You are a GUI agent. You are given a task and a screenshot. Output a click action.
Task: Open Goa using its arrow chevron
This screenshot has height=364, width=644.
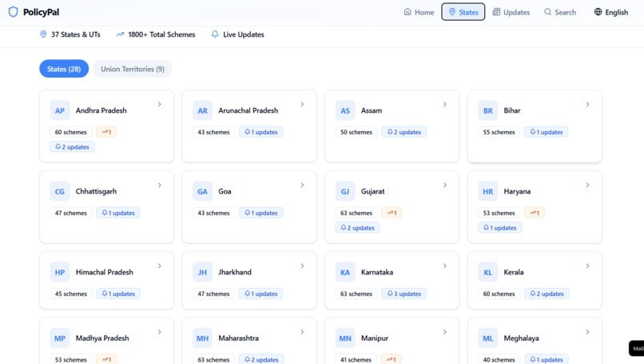tap(302, 185)
